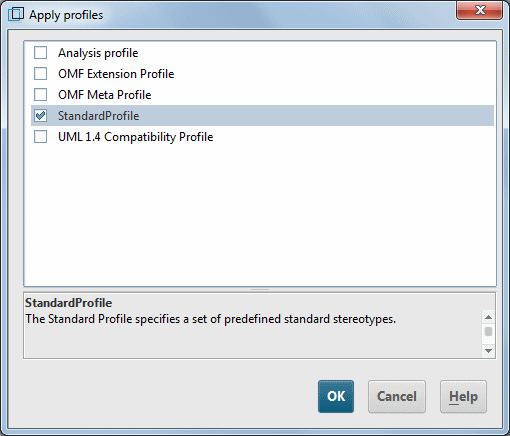Check the OMF Extension Profile box
Image resolution: width=510 pixels, height=436 pixels.
click(40, 74)
